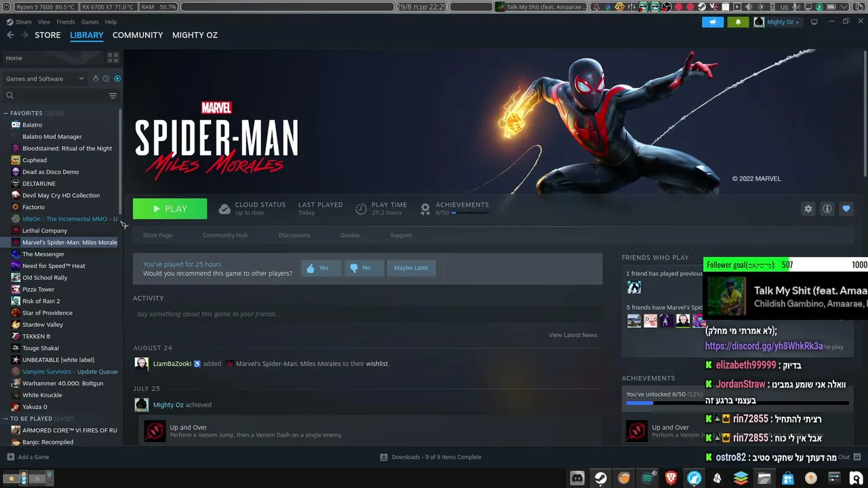Open the green notifications bell
This screenshot has width=868, height=488.
(x=738, y=22)
